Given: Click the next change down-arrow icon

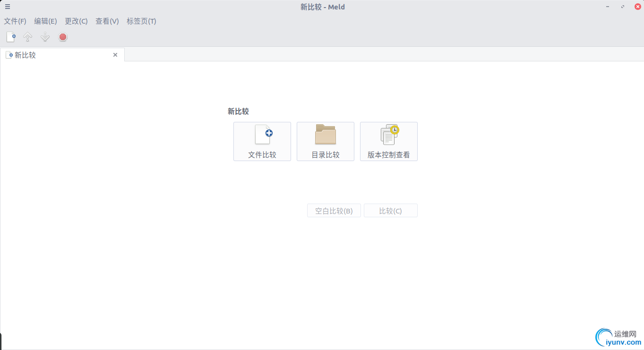Looking at the screenshot, I should (45, 37).
